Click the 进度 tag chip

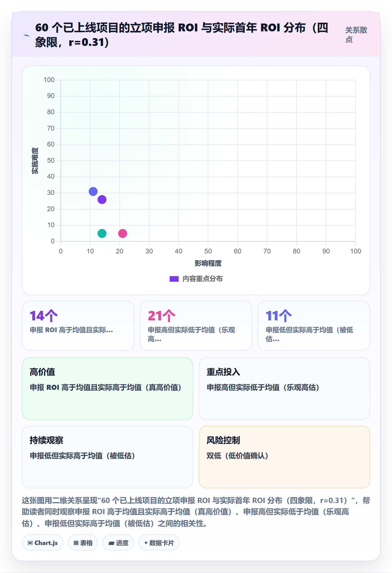pos(118,543)
